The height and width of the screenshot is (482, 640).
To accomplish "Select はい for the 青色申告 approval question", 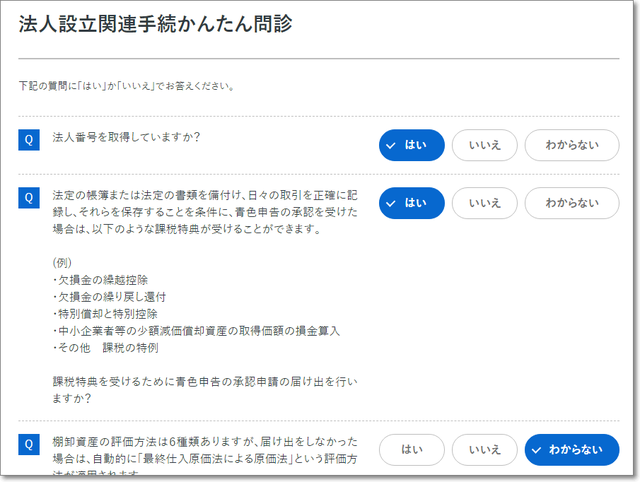I will pos(411,203).
